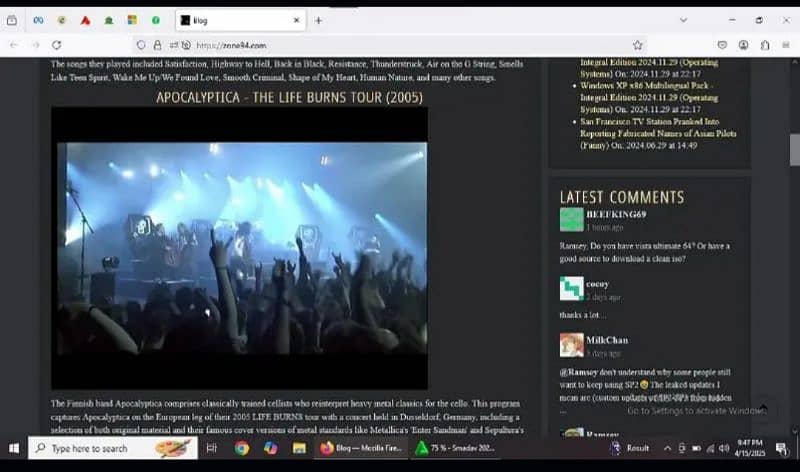This screenshot has height=472, width=800.
Task: Click the page vertical scrollbar thumb
Action: point(795,150)
